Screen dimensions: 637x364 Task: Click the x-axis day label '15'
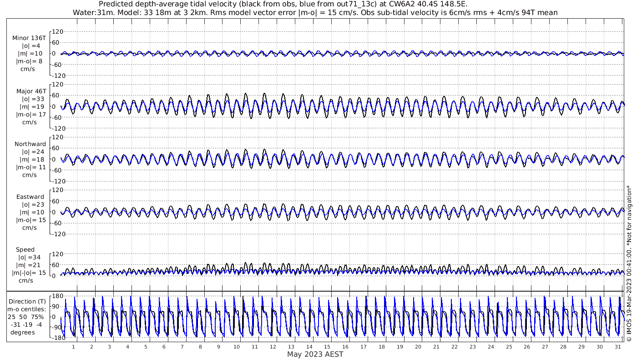coord(327,347)
